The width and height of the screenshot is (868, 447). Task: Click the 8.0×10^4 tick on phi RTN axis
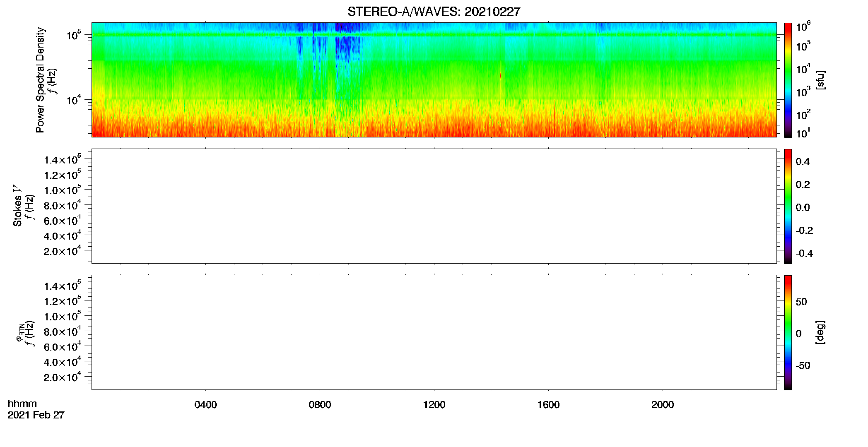click(x=63, y=331)
